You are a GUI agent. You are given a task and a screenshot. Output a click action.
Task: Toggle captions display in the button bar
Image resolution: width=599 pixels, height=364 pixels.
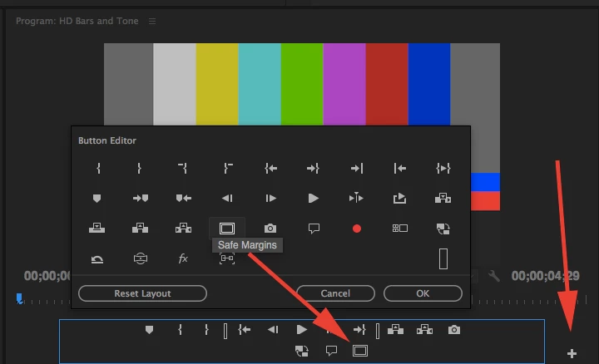[331, 351]
